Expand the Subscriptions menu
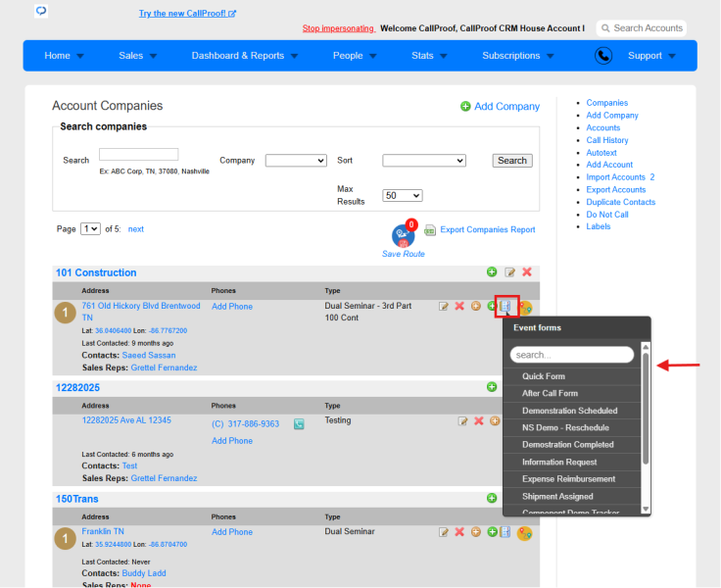The height and width of the screenshot is (588, 721). pos(518,56)
